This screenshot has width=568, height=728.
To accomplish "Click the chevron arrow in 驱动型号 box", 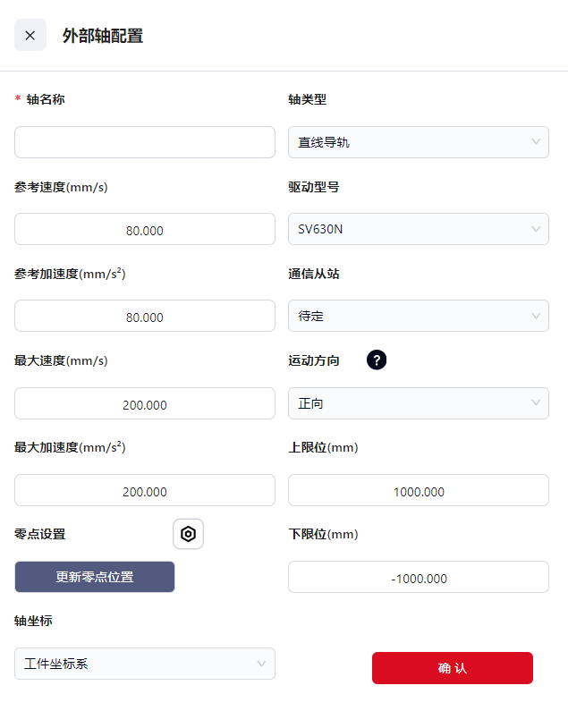I will tap(536, 229).
